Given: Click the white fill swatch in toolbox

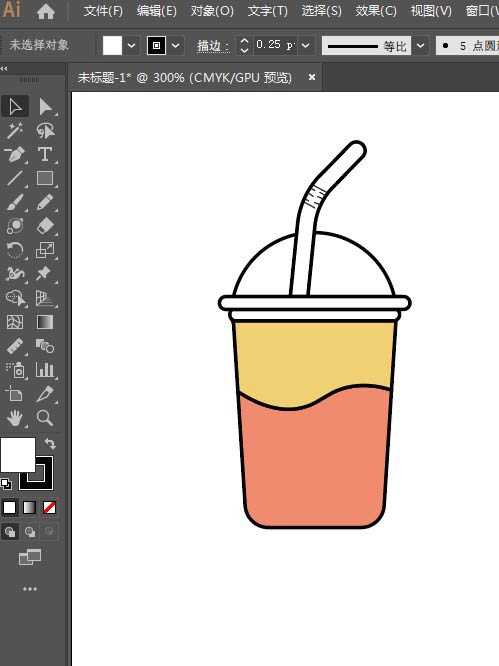Looking at the screenshot, I should point(17,455).
